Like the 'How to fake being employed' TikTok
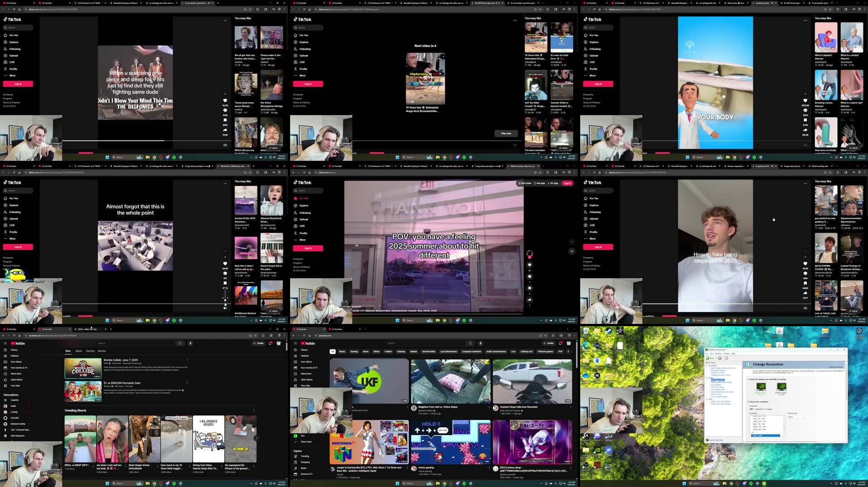Viewport: 868px width, 487px height. (x=805, y=263)
